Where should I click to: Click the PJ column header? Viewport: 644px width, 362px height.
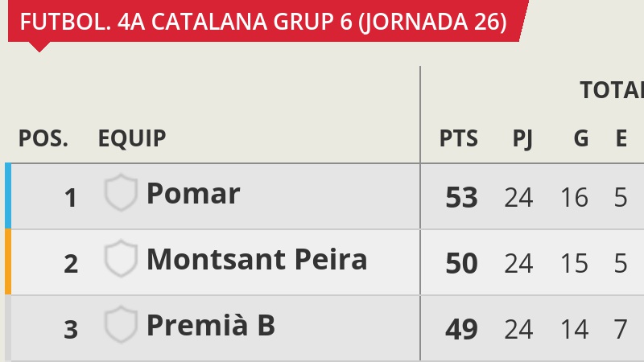tap(522, 139)
